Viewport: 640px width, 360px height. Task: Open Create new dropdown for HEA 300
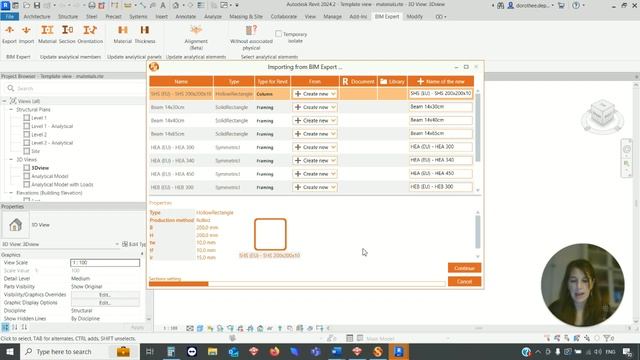pyautogui.click(x=315, y=147)
